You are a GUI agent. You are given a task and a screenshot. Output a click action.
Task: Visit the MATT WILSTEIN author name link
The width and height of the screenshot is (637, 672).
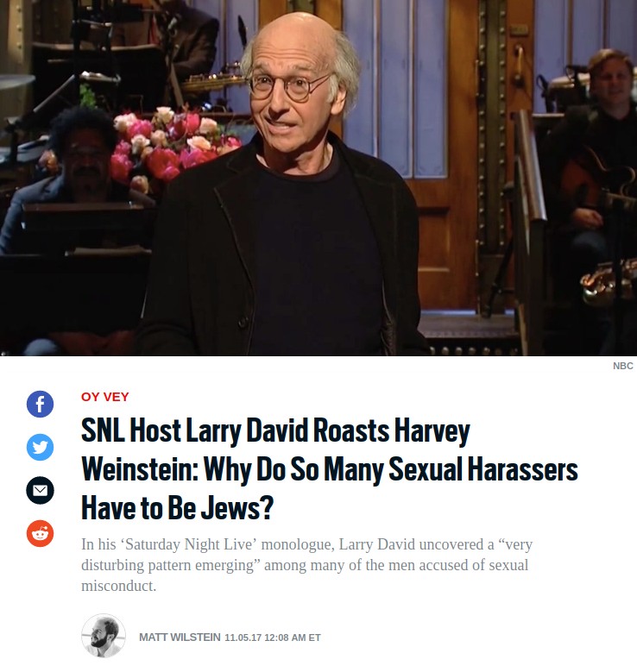point(180,637)
